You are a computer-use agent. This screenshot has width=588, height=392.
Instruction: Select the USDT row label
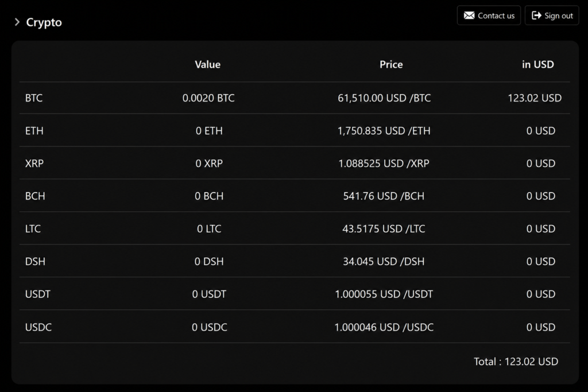pos(37,294)
